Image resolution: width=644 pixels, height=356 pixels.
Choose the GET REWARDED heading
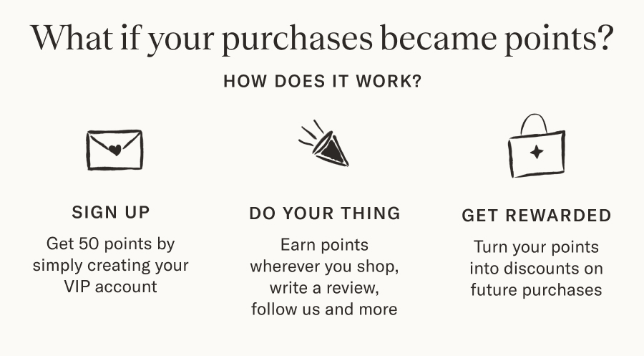(537, 216)
